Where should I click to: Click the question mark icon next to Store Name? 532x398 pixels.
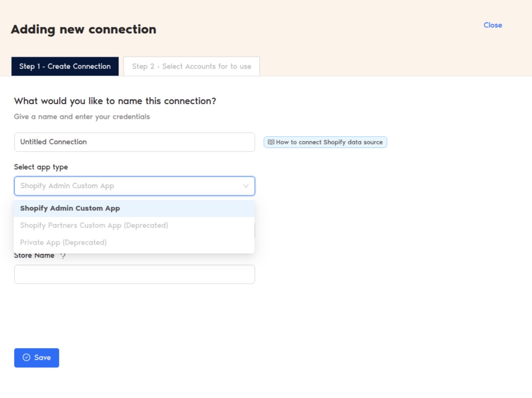click(63, 256)
